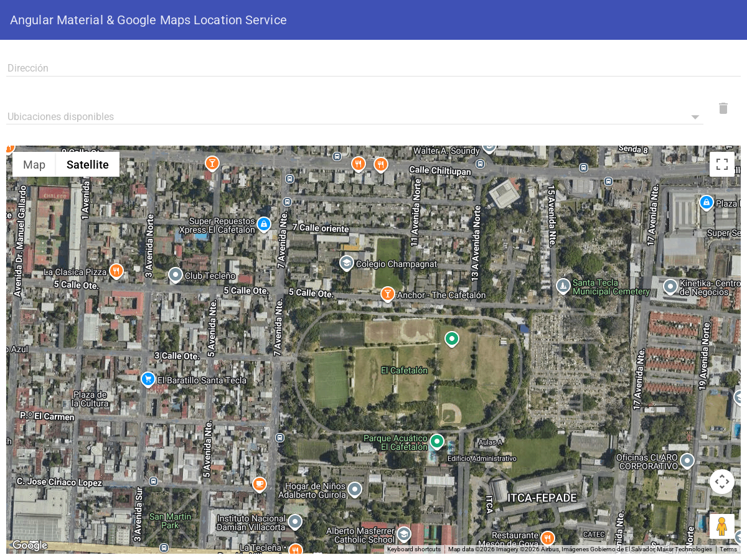Click the Dirección input field
This screenshot has width=747, height=560.
click(x=374, y=68)
